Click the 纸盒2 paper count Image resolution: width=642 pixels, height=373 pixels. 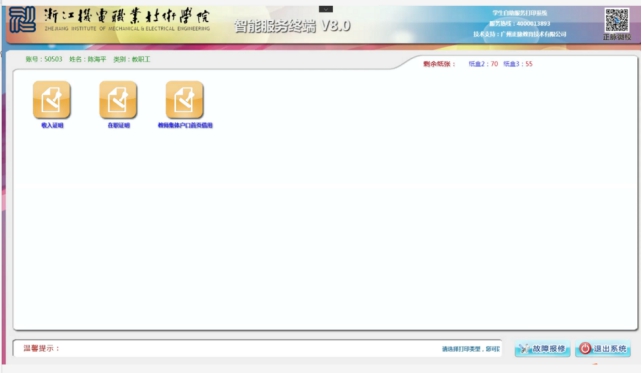[483, 64]
